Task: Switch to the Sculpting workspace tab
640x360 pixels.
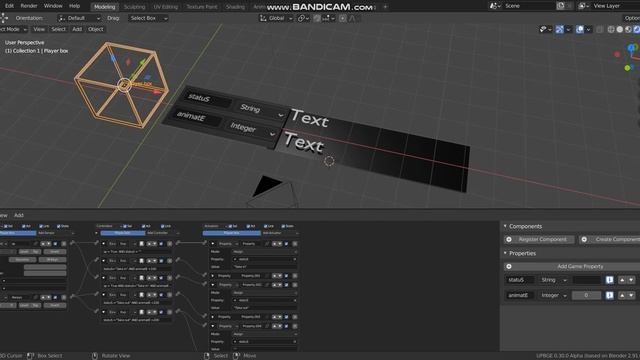Action: click(x=134, y=7)
